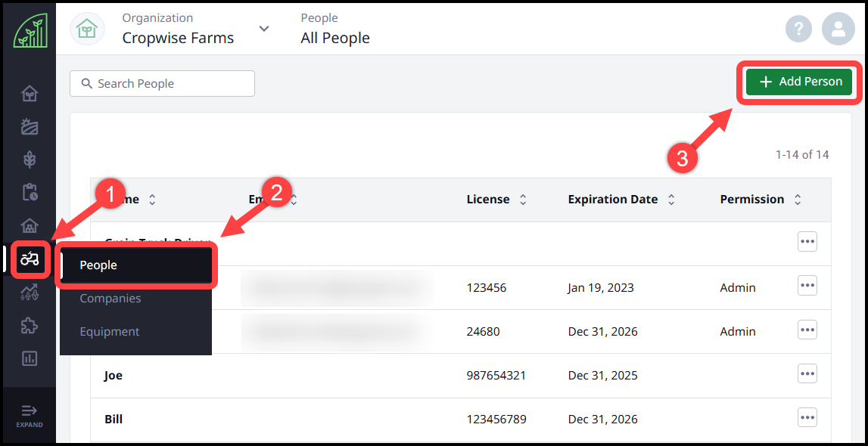Sort the table by License column

point(523,200)
